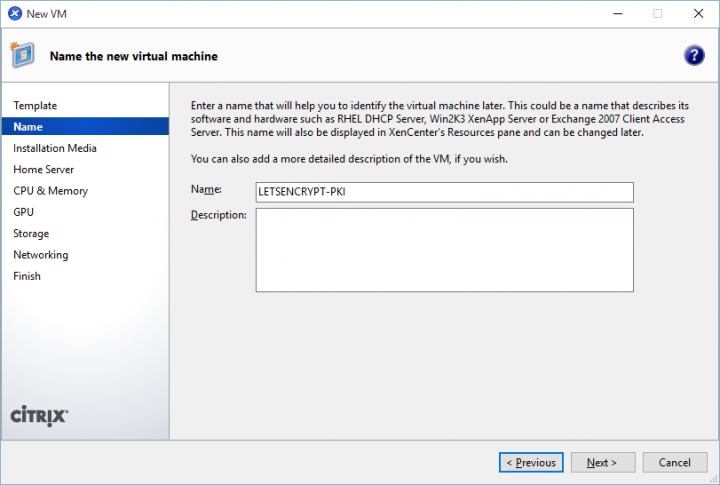Click the virtual machine wizard header icon
Image resolution: width=720 pixels, height=485 pixels.
click(23, 56)
